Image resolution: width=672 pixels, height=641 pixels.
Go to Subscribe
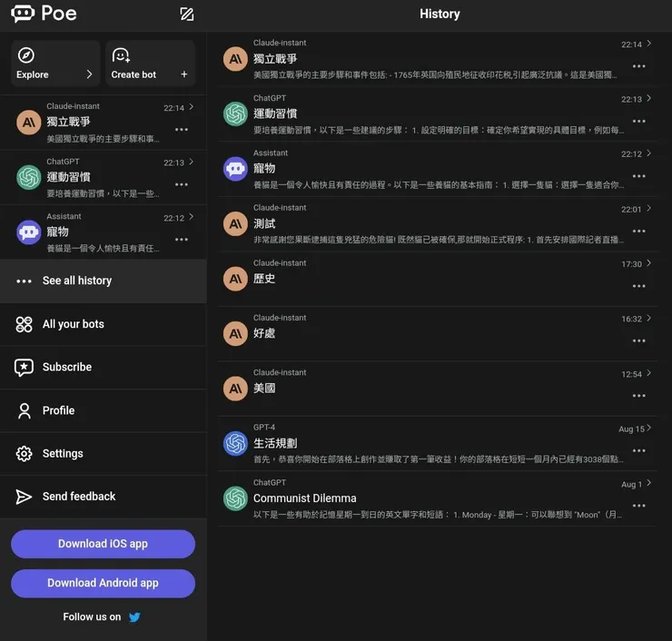click(x=104, y=367)
